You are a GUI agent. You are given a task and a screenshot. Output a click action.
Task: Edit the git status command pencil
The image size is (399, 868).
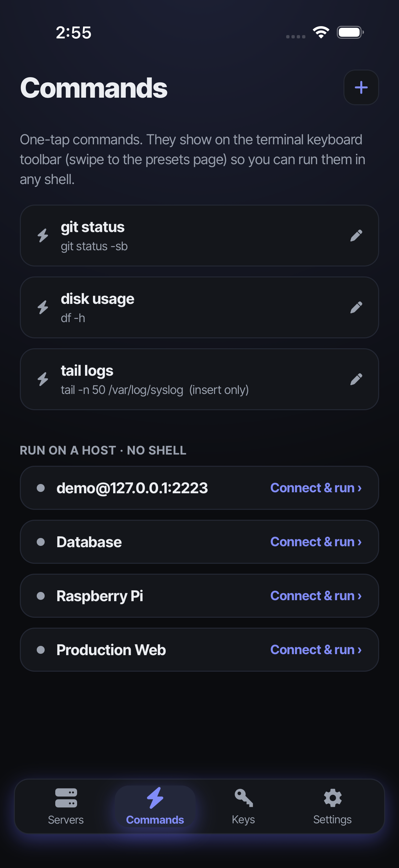click(x=356, y=235)
